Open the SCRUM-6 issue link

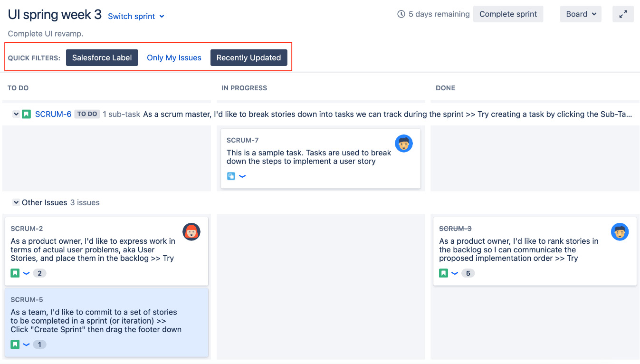pos(53,114)
